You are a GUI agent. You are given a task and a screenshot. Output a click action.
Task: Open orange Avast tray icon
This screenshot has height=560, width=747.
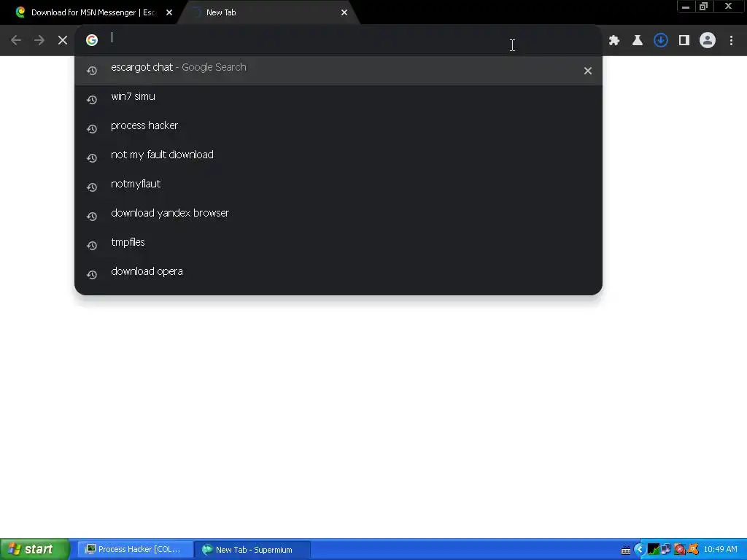coord(693,550)
